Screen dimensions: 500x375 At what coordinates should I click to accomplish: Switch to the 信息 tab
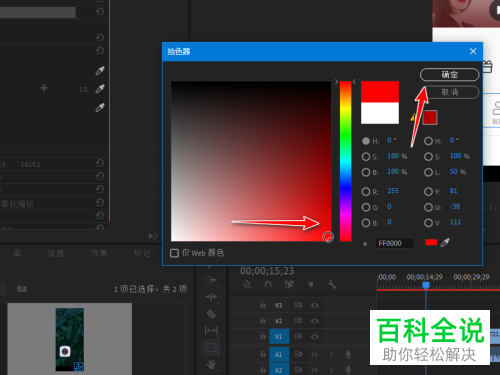(x=56, y=253)
